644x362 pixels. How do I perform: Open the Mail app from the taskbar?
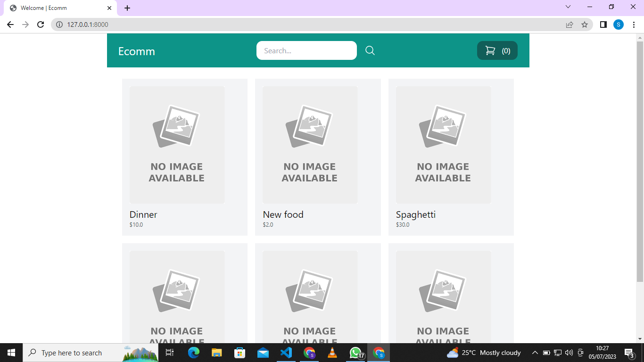[x=263, y=353]
